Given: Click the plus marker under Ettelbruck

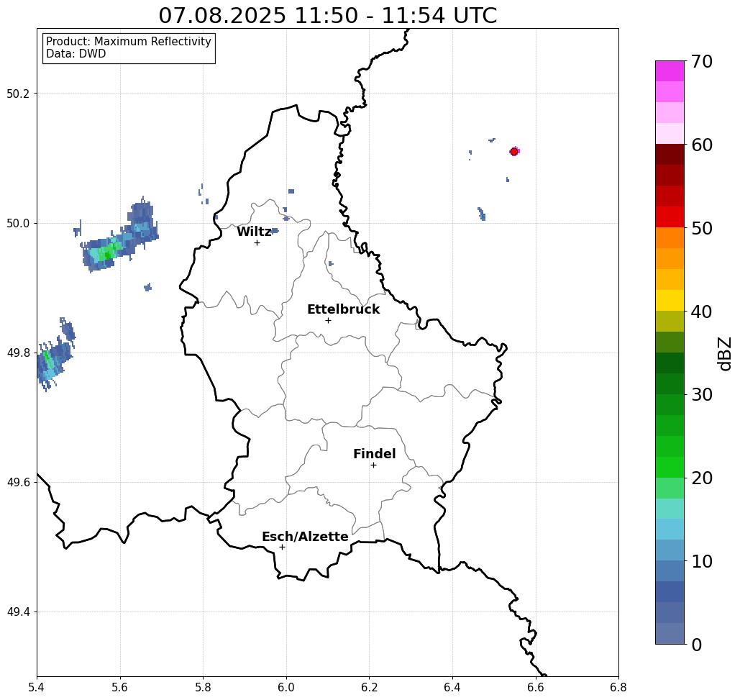Looking at the screenshot, I should point(328,320).
